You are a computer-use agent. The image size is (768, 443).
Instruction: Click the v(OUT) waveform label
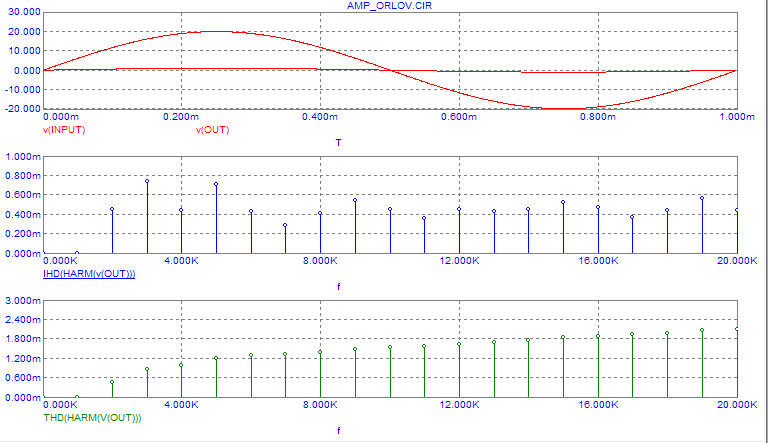point(213,129)
